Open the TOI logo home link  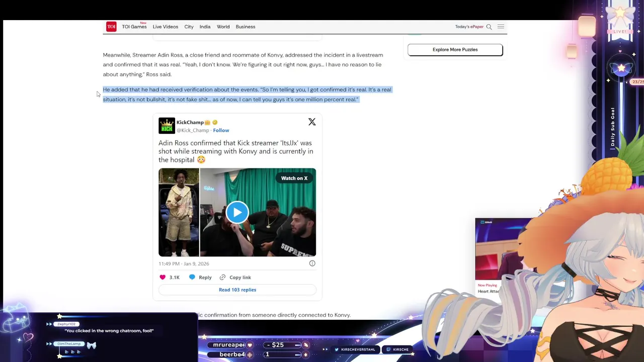(x=111, y=27)
